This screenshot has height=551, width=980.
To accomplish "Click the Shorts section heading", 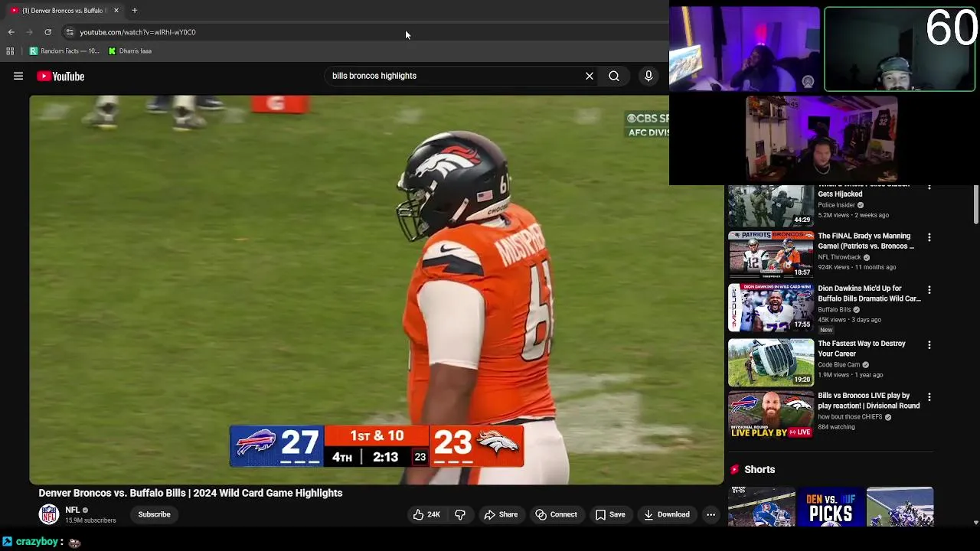I will [759, 470].
